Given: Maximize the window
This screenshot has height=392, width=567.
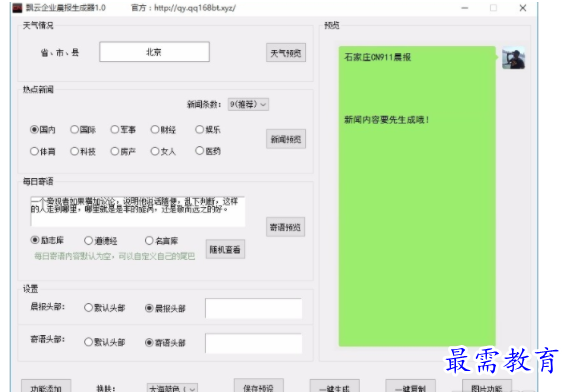Looking at the screenshot, I should [494, 8].
